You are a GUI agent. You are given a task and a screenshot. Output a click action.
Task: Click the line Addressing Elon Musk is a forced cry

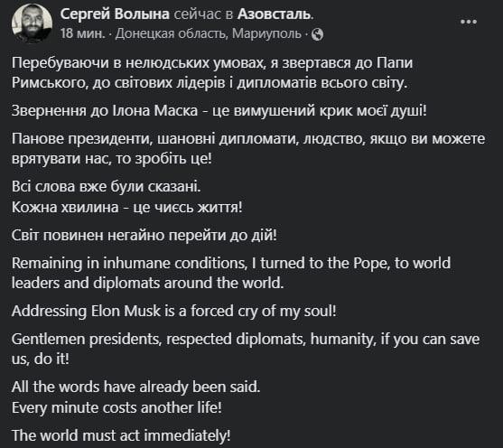pyautogui.click(x=174, y=311)
